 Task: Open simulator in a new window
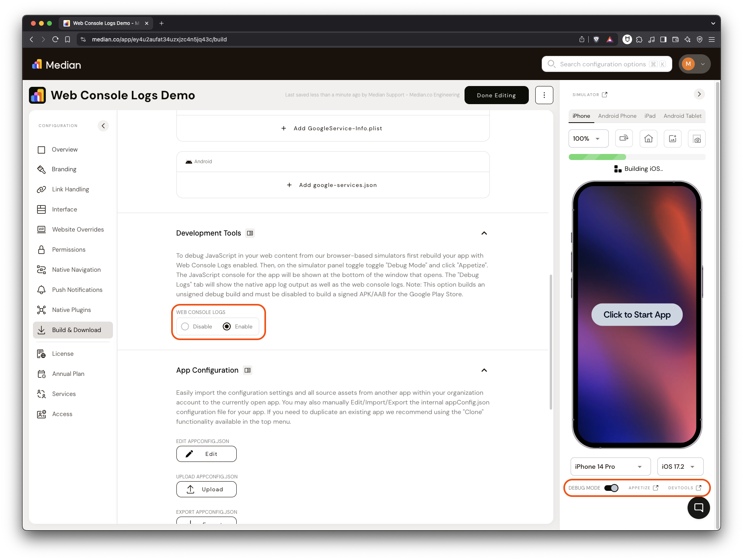pyautogui.click(x=604, y=94)
